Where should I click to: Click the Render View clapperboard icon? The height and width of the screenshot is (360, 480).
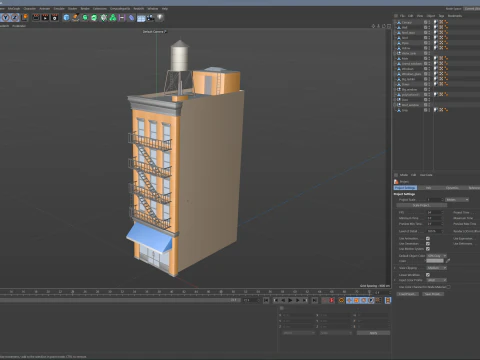point(36,17)
